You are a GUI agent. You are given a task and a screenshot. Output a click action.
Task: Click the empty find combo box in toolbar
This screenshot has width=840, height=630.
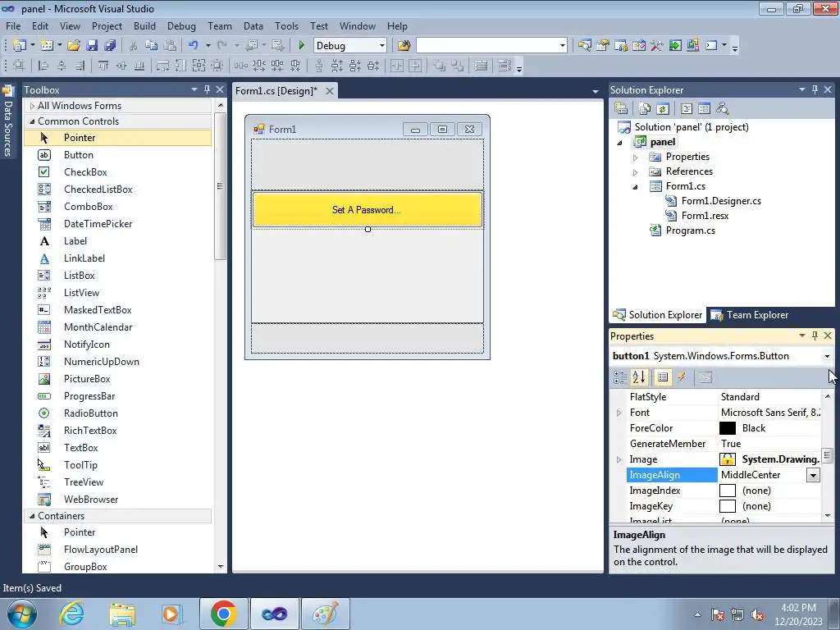[x=491, y=46]
